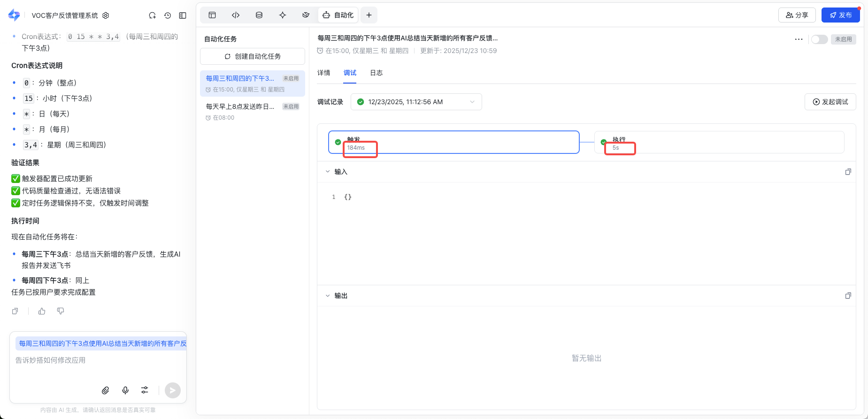Open the code view icon in toolbar
This screenshot has height=419, width=868.
click(236, 15)
